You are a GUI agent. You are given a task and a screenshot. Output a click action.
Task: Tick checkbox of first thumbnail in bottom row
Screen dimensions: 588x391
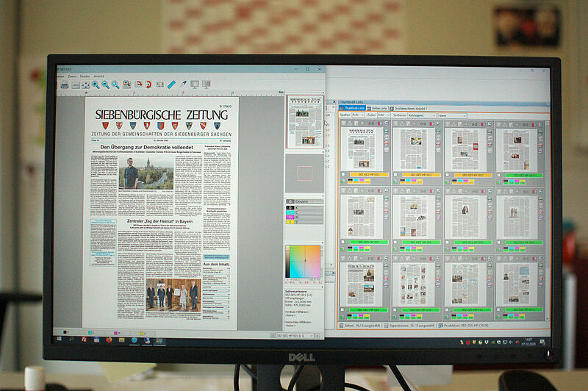point(343,310)
